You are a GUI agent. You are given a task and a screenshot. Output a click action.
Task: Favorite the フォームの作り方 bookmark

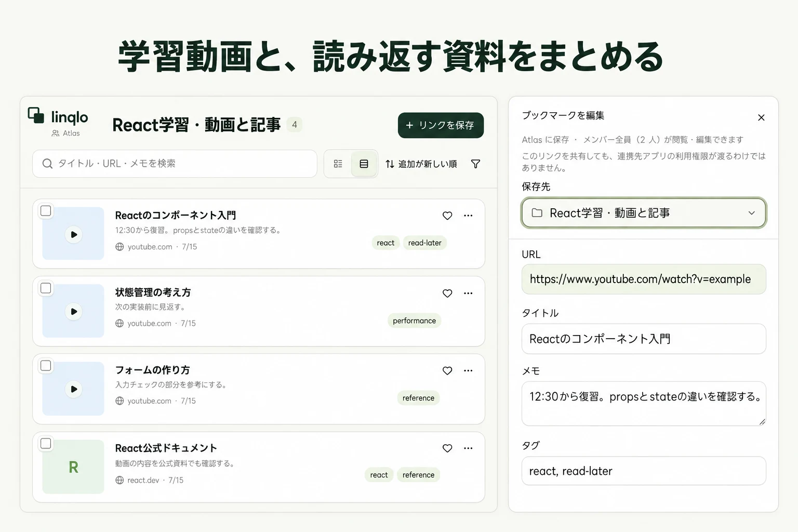[x=447, y=371]
